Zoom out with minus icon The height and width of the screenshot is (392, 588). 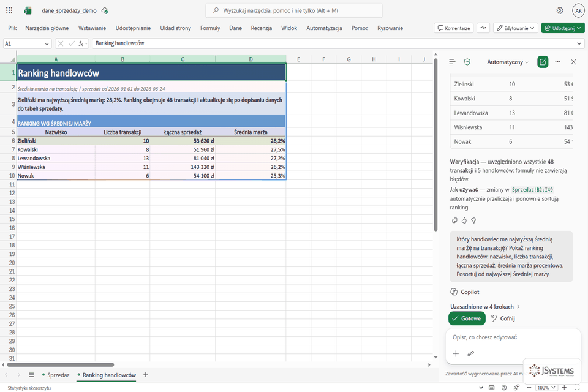click(x=529, y=388)
